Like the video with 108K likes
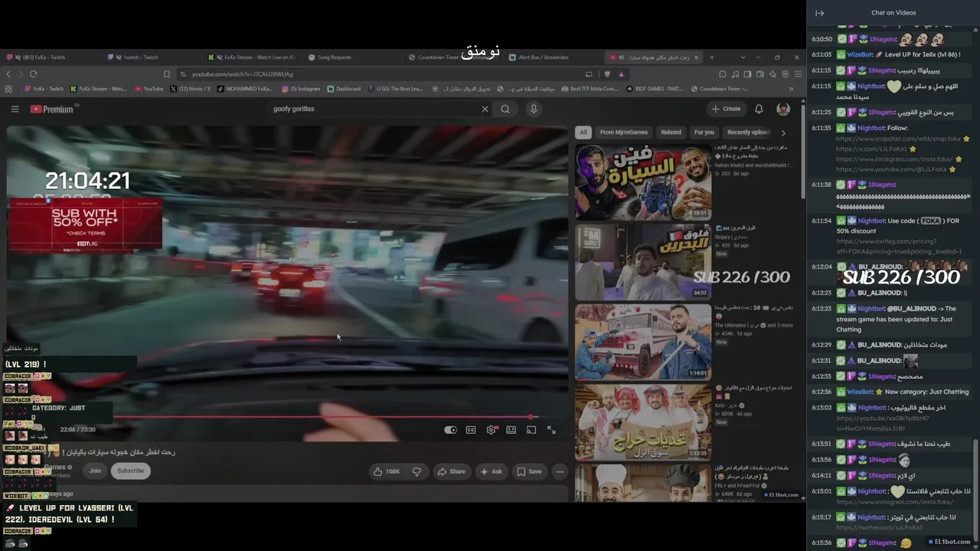Screen dimensions: 980x551 387,471
